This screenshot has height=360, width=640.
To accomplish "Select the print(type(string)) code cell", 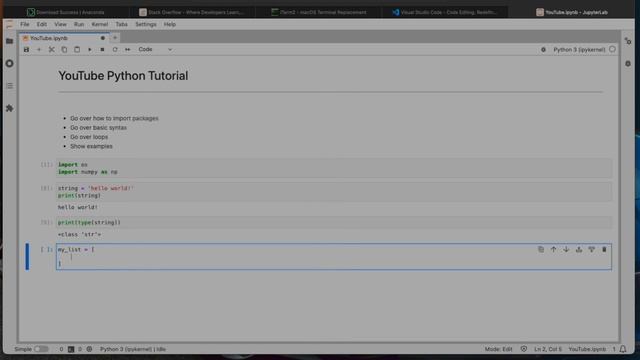I will (334, 222).
